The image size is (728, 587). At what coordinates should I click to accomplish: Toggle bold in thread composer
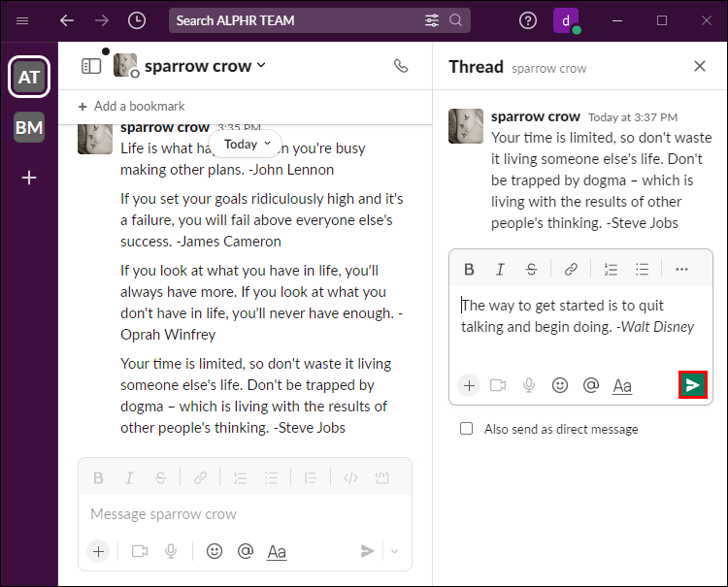(x=469, y=269)
